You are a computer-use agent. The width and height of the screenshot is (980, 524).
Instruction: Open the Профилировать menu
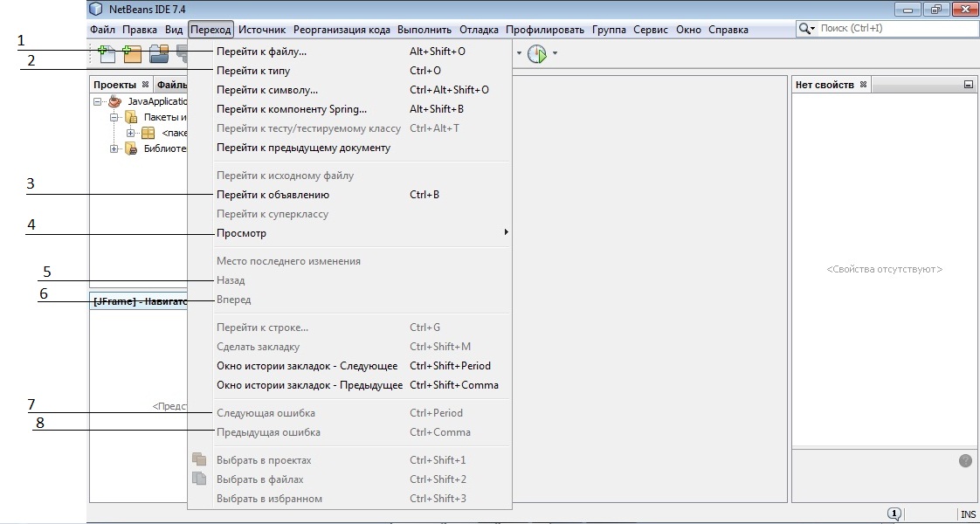(x=545, y=30)
